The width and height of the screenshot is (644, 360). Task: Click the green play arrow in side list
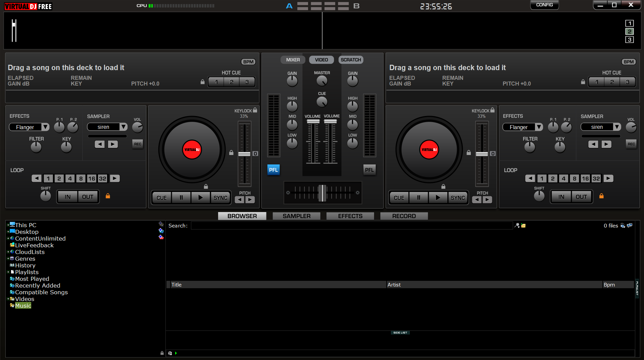(176, 353)
